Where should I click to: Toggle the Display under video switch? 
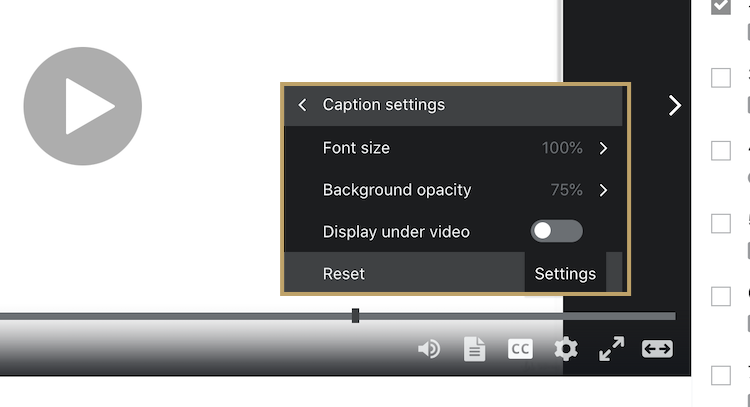pyautogui.click(x=556, y=231)
